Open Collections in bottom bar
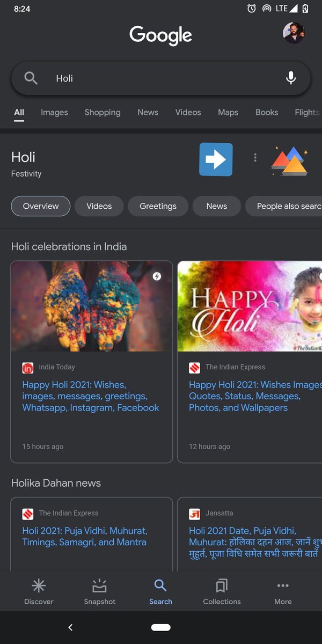322x644 pixels. (222, 592)
